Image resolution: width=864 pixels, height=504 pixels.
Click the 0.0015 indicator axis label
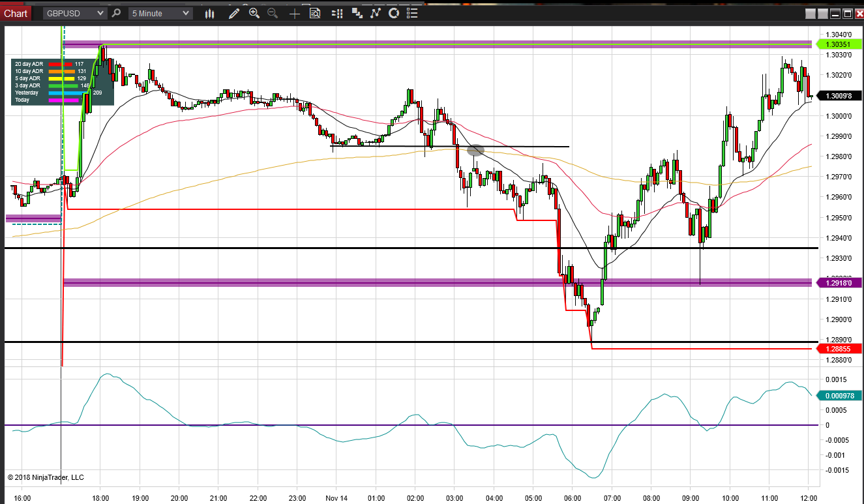point(835,379)
